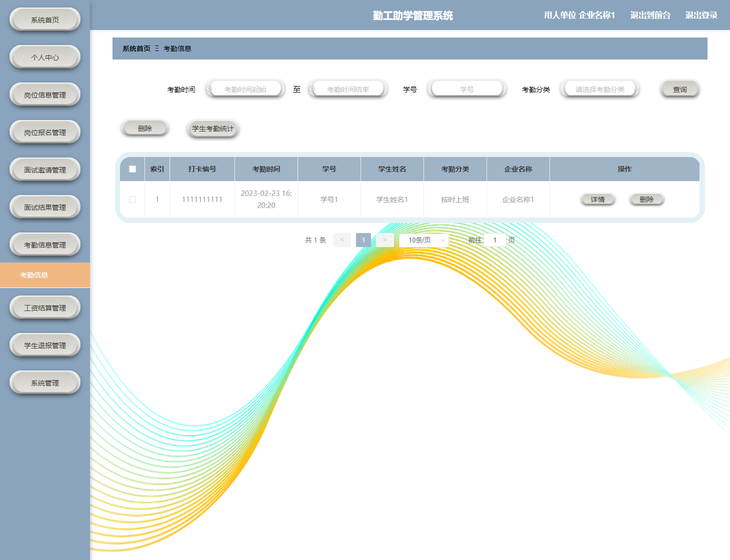Expand 工资结算管理 sidebar menu

click(45, 308)
